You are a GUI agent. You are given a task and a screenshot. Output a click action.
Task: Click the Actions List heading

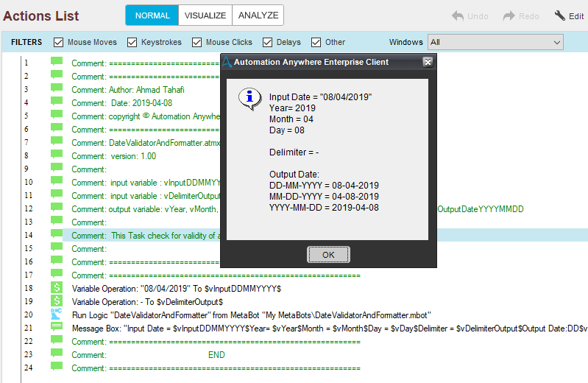pyautogui.click(x=41, y=15)
